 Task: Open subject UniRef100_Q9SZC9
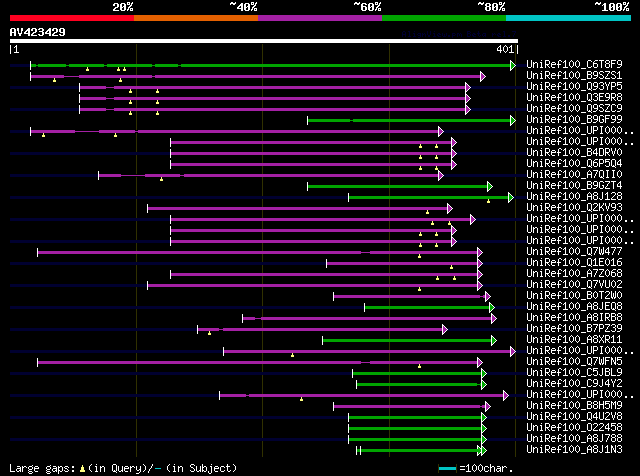pyautogui.click(x=574, y=108)
